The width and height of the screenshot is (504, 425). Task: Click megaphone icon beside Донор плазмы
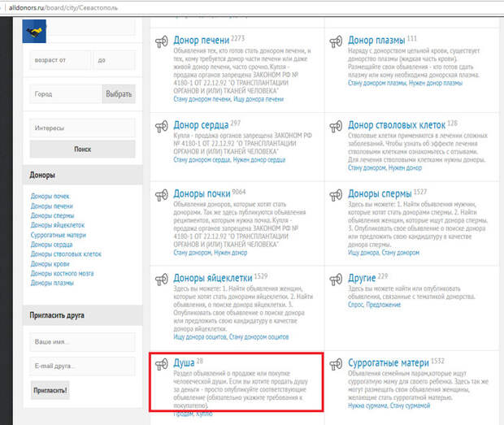(x=336, y=41)
